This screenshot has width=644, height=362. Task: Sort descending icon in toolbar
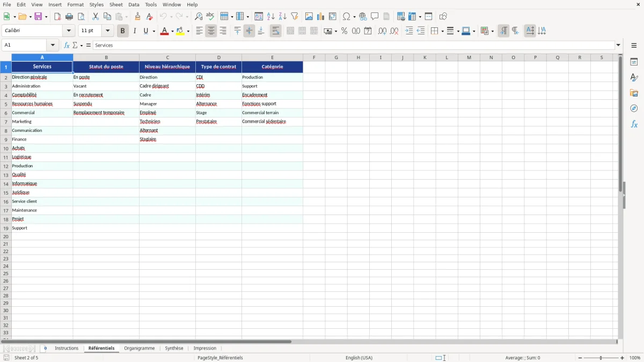click(x=283, y=17)
